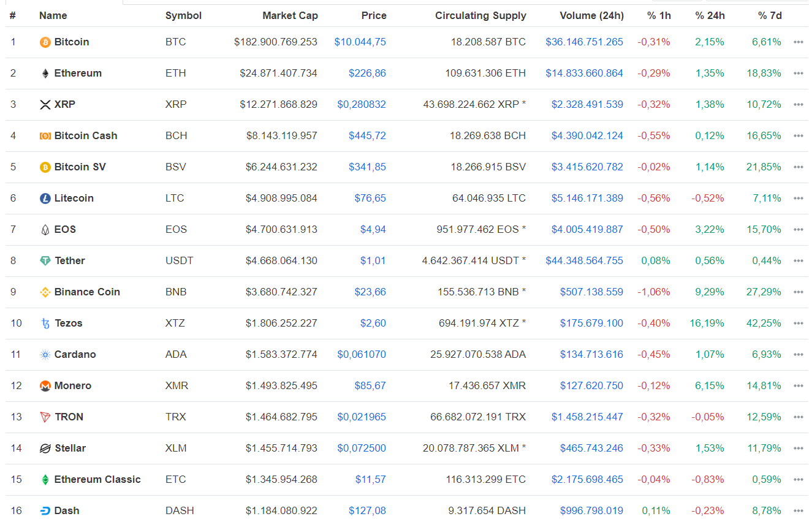Open the Bitcoin Cash name link
This screenshot has height=519, width=812.
(86, 135)
